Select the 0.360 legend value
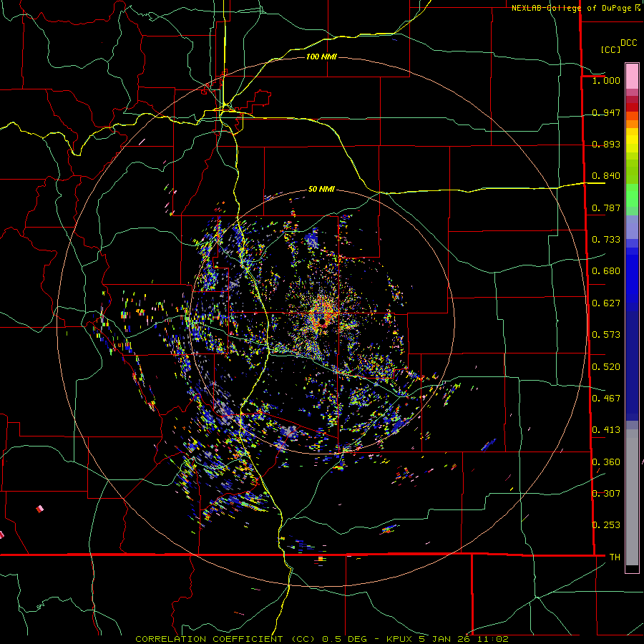644x644 pixels. coord(606,462)
